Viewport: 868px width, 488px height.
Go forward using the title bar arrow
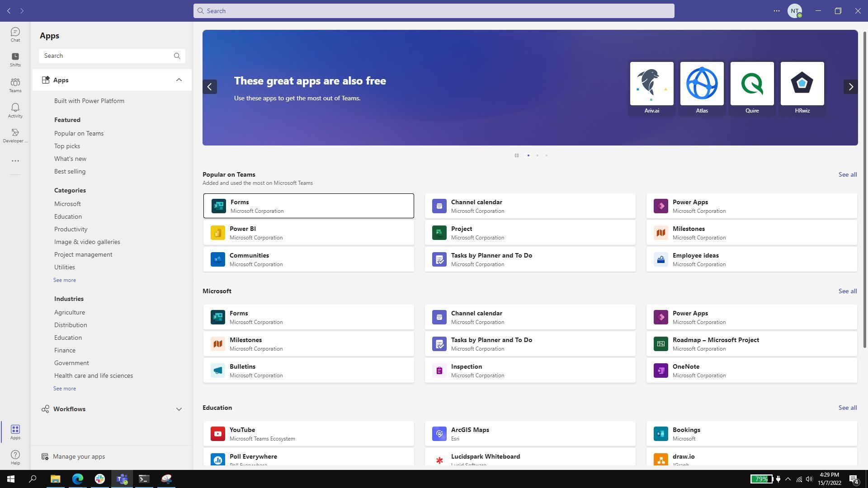click(x=22, y=11)
